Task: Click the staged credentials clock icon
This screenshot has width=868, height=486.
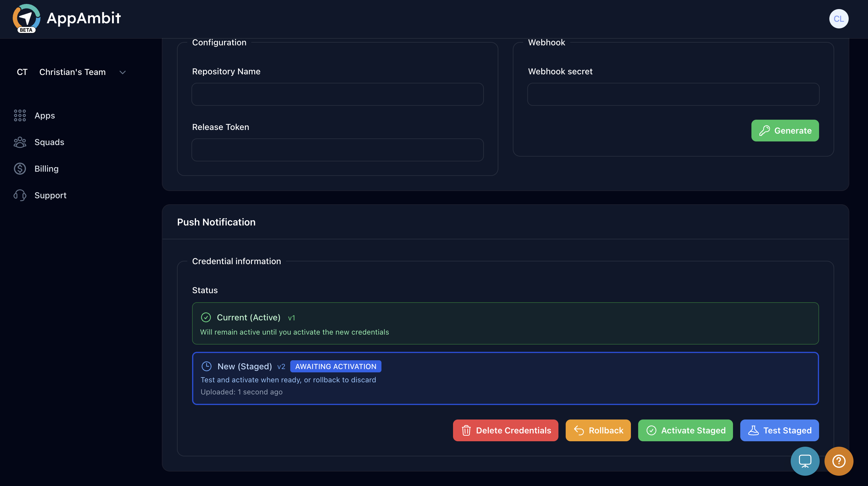Action: coord(206,366)
